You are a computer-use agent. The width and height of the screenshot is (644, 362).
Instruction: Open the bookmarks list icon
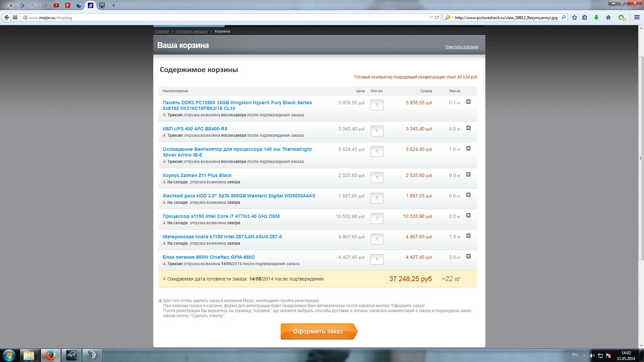tap(585, 17)
